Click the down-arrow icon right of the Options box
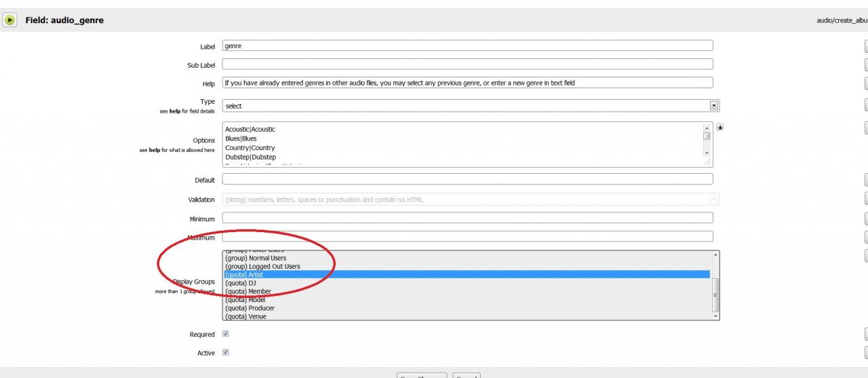This screenshot has height=378, width=868. point(719,127)
